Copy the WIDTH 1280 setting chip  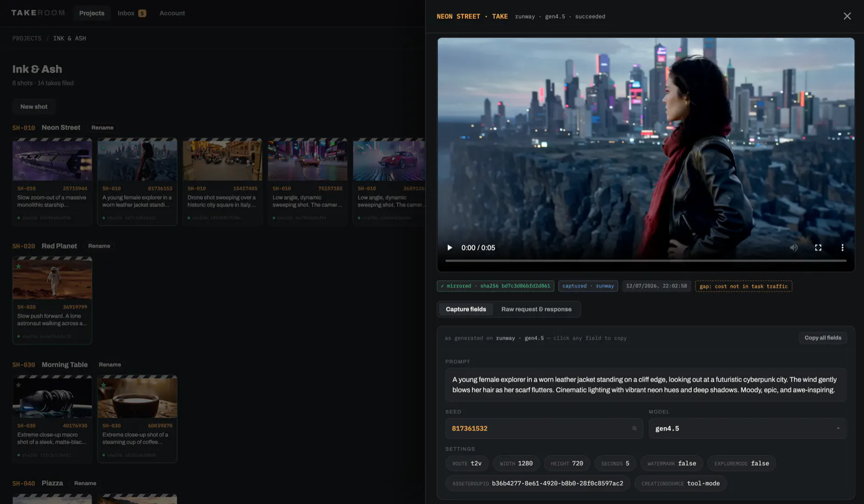click(x=516, y=464)
